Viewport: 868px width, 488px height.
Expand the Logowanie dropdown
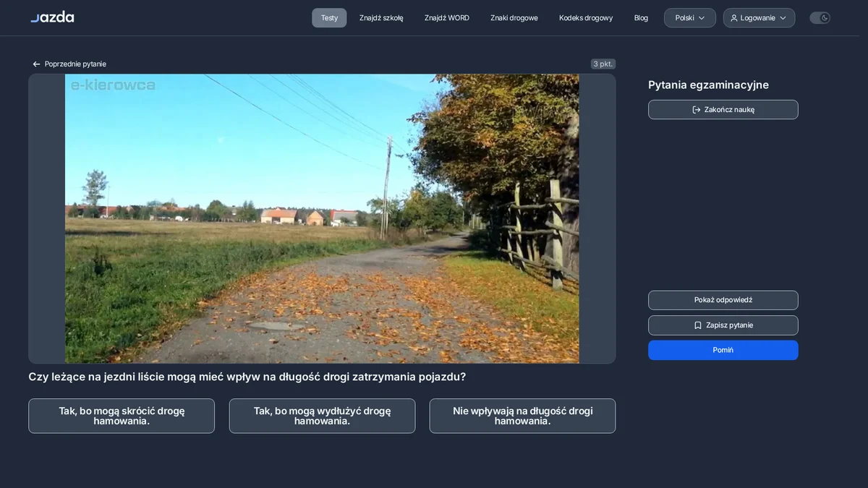click(759, 18)
